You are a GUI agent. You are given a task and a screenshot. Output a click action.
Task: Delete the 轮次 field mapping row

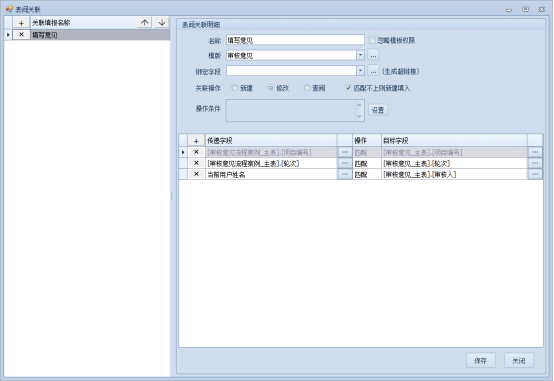pos(196,163)
